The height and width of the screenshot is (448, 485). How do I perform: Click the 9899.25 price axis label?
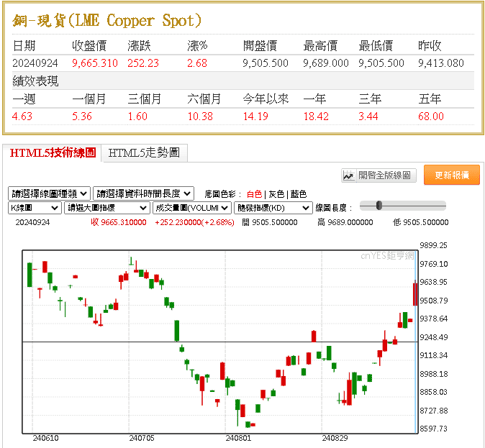[433, 245]
